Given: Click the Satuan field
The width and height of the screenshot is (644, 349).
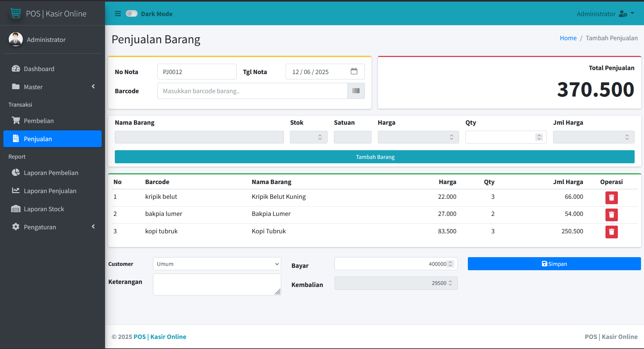Looking at the screenshot, I should pyautogui.click(x=353, y=137).
